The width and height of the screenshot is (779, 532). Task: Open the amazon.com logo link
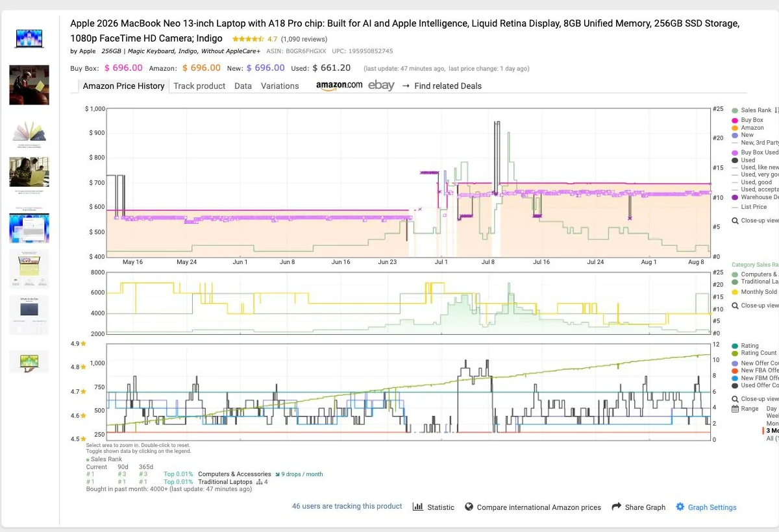(339, 86)
